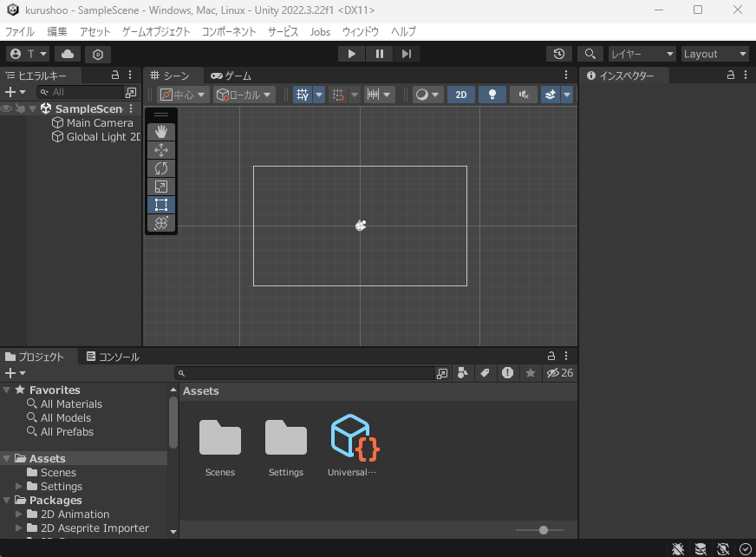Click the cache server status icon
Viewport: 756px width, 557px height.
(x=701, y=549)
